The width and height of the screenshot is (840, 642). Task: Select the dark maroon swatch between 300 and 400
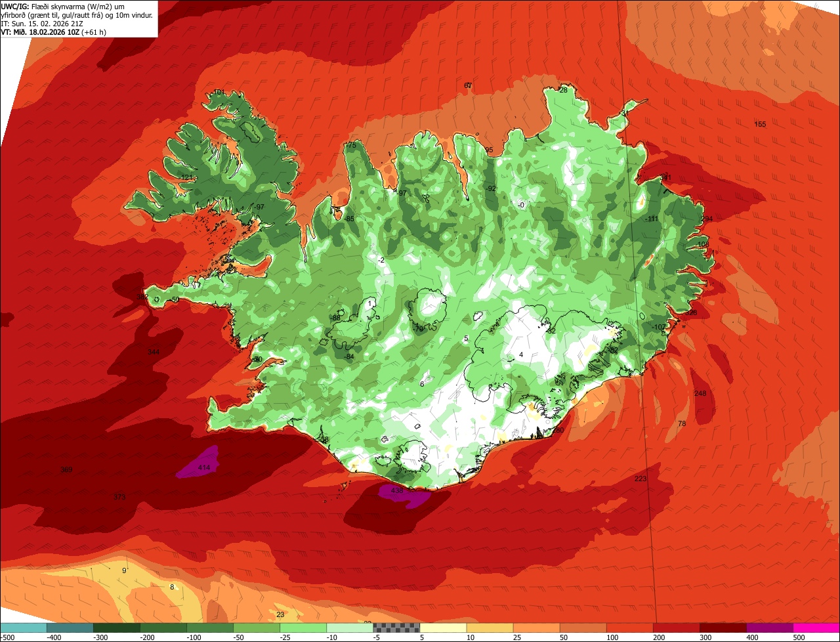click(723, 628)
